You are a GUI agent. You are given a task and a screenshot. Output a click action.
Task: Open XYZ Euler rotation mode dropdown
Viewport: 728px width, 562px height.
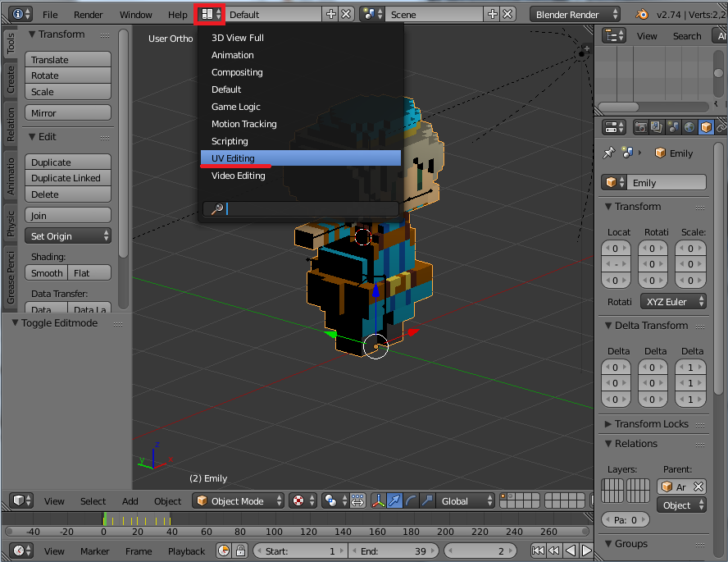[674, 302]
